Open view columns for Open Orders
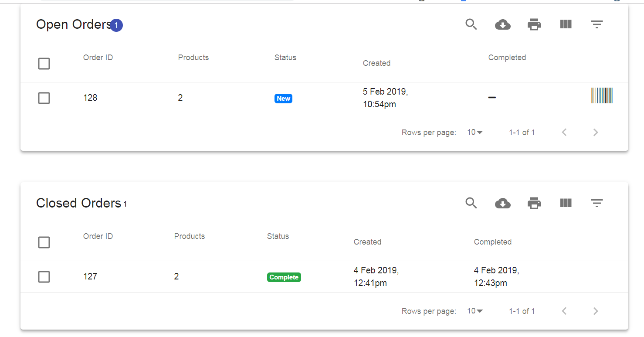Image resolution: width=644 pixels, height=337 pixels. coord(566,24)
